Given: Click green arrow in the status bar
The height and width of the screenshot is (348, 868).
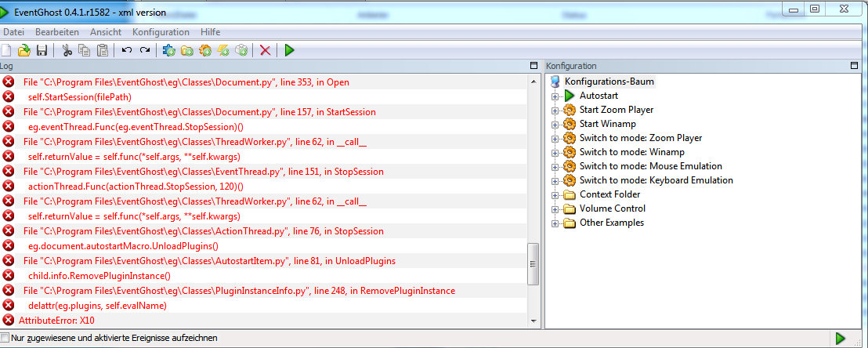Looking at the screenshot, I should pyautogui.click(x=841, y=338).
